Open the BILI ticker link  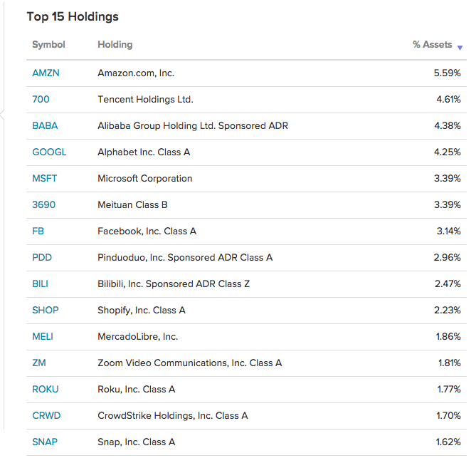(40, 284)
